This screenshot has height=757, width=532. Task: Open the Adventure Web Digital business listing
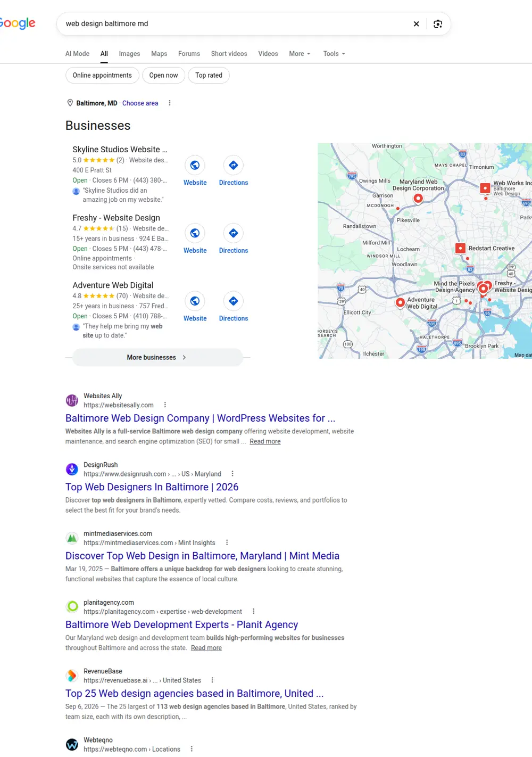coord(113,285)
